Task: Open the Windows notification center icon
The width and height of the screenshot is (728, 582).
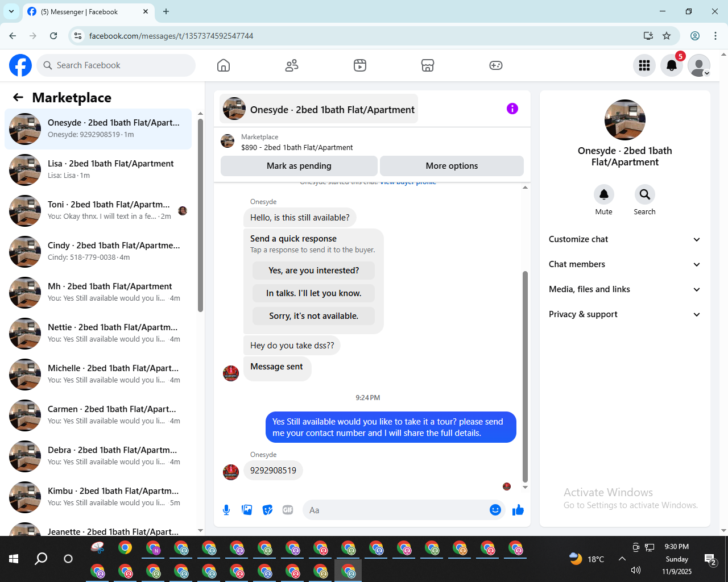Action: (710, 559)
